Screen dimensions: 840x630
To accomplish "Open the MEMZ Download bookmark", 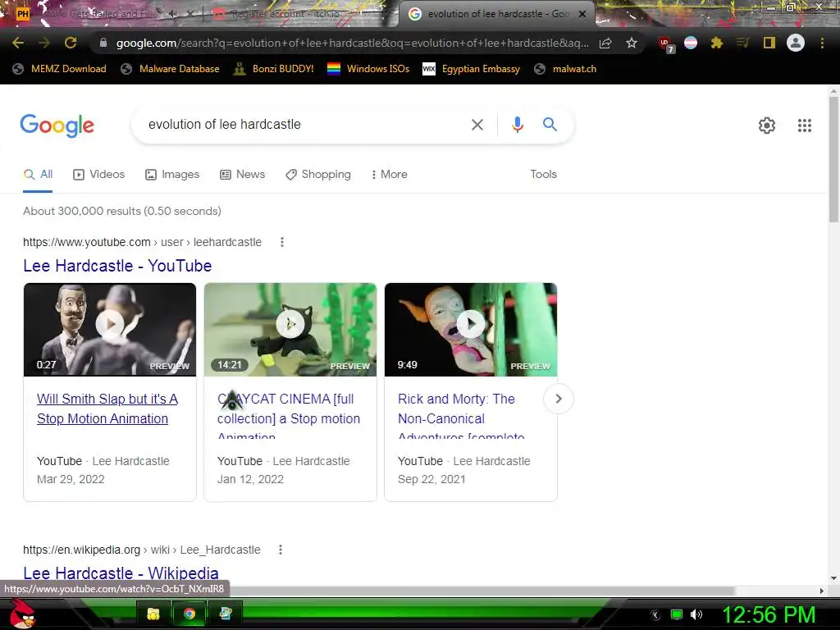I will coord(59,69).
